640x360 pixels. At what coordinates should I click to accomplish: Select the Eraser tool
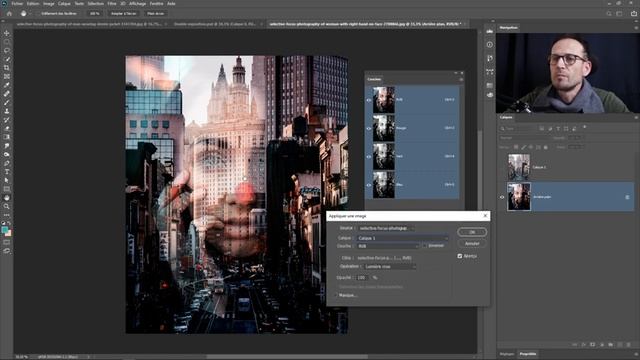[x=7, y=128]
